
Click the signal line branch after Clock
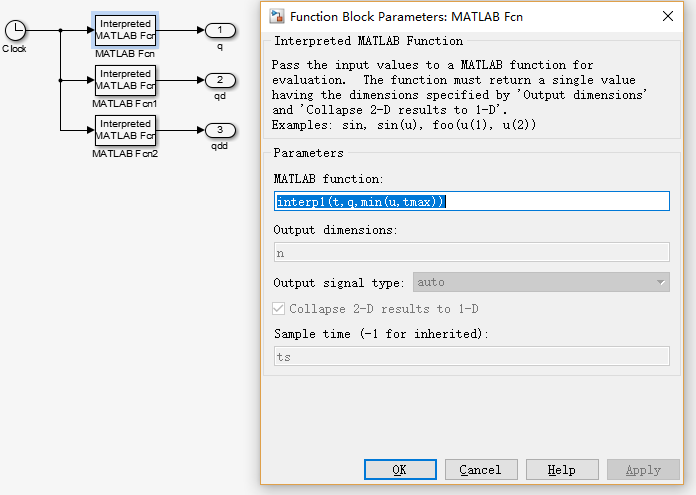tap(61, 30)
